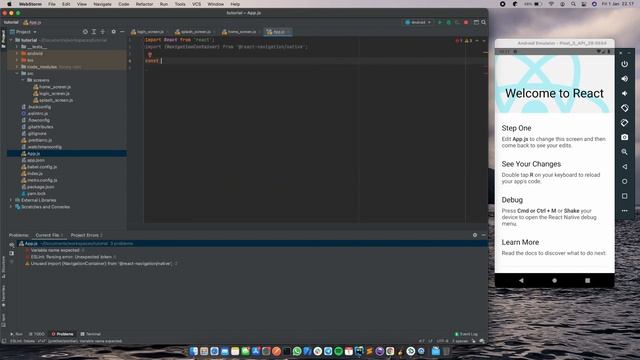Stop the running process with red square
Screen dimensions: 640x360
[x=466, y=22]
